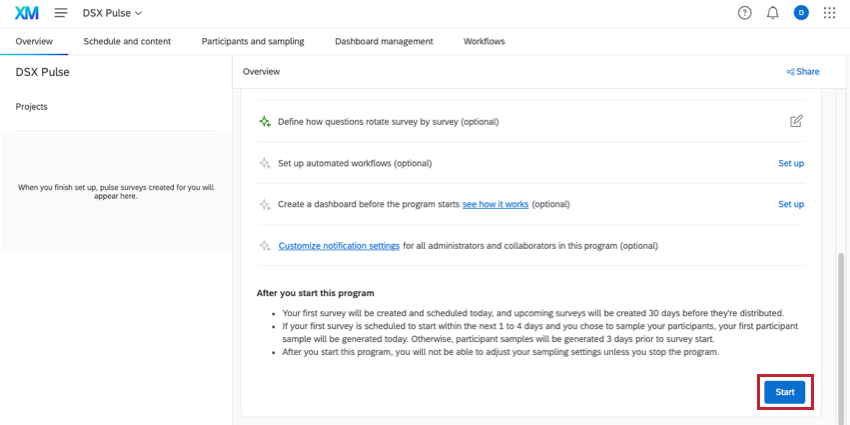Open the hamburger navigation menu
Screen dimensions: 850x425
[61, 13]
